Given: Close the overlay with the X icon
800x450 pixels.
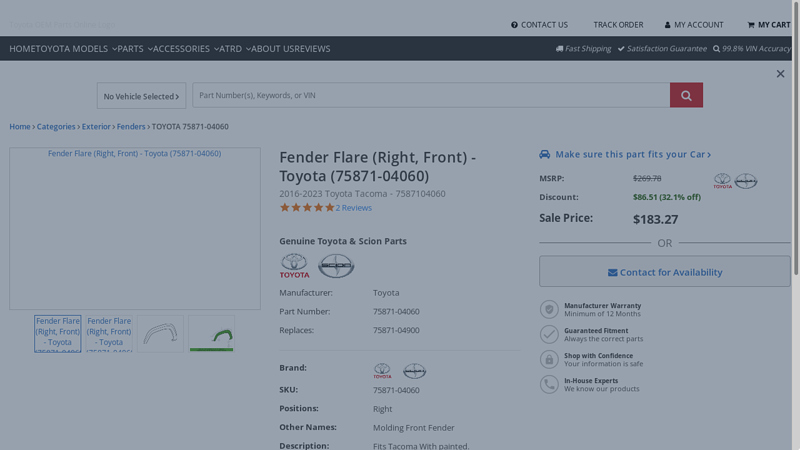Looking at the screenshot, I should (x=780, y=74).
